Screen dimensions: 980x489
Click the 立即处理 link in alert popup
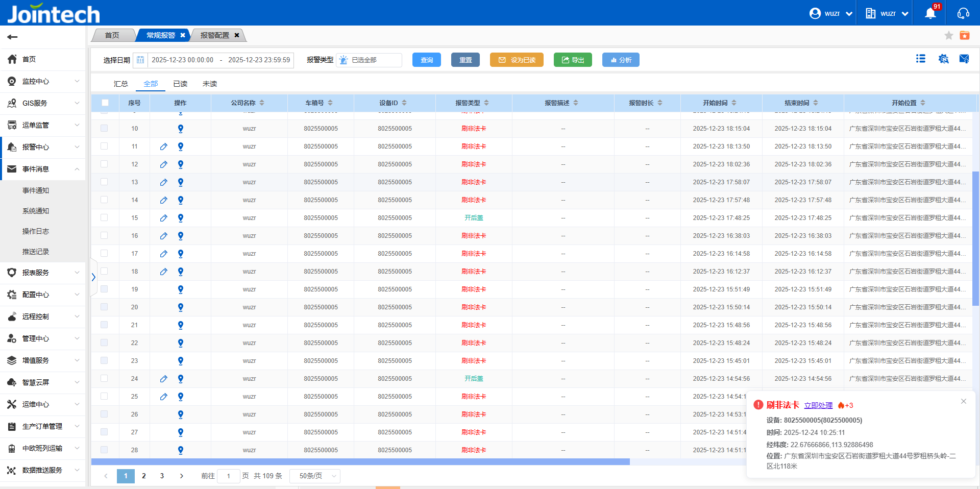[818, 405]
